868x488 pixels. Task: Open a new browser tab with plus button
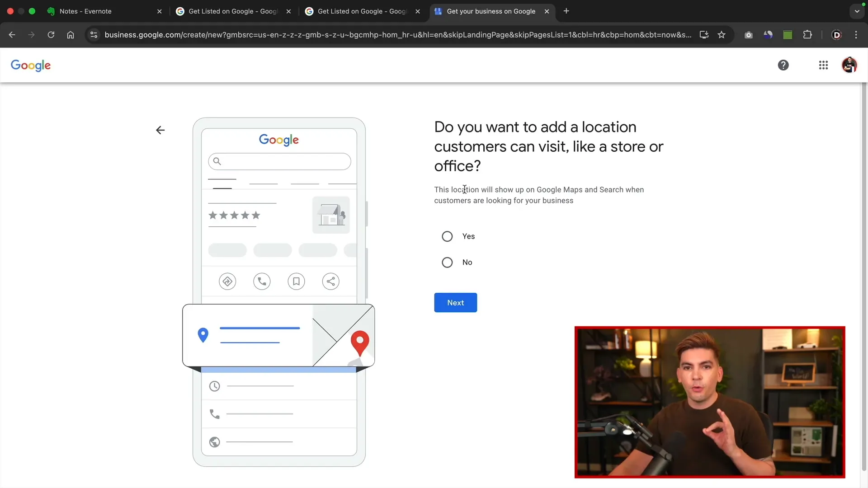(566, 11)
